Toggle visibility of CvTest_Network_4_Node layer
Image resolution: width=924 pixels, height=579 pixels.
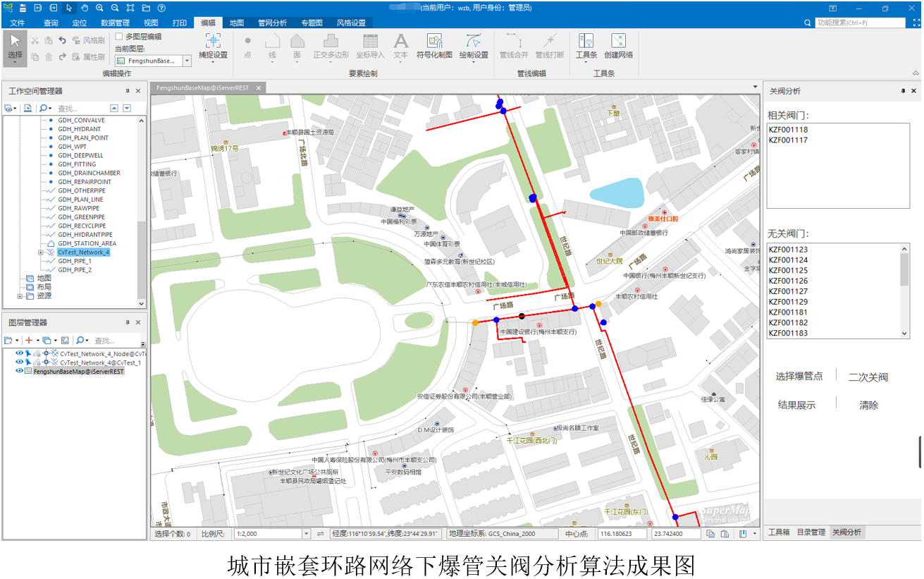pos(19,353)
